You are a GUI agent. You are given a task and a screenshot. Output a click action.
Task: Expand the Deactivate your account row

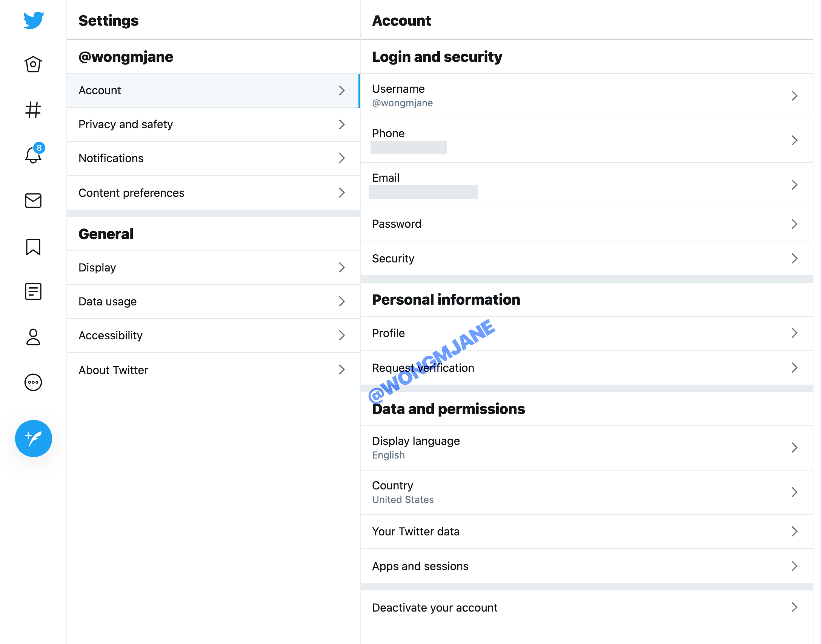[x=795, y=607]
